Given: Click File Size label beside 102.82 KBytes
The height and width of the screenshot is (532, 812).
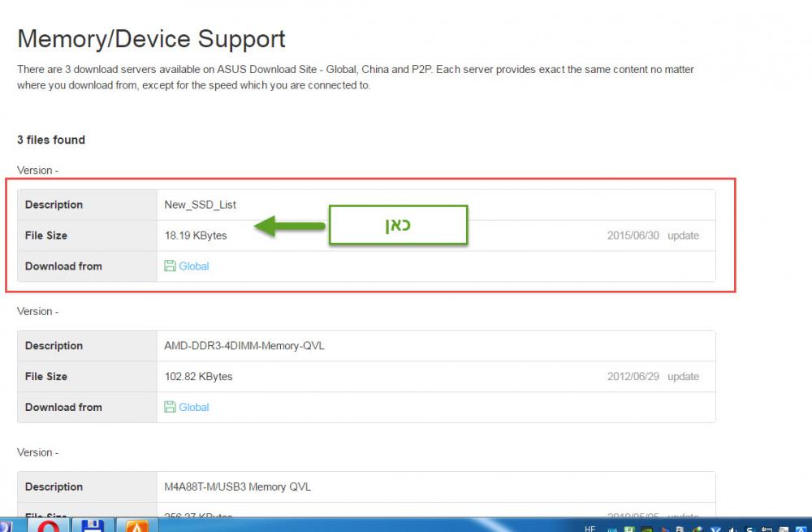Looking at the screenshot, I should 46,377.
